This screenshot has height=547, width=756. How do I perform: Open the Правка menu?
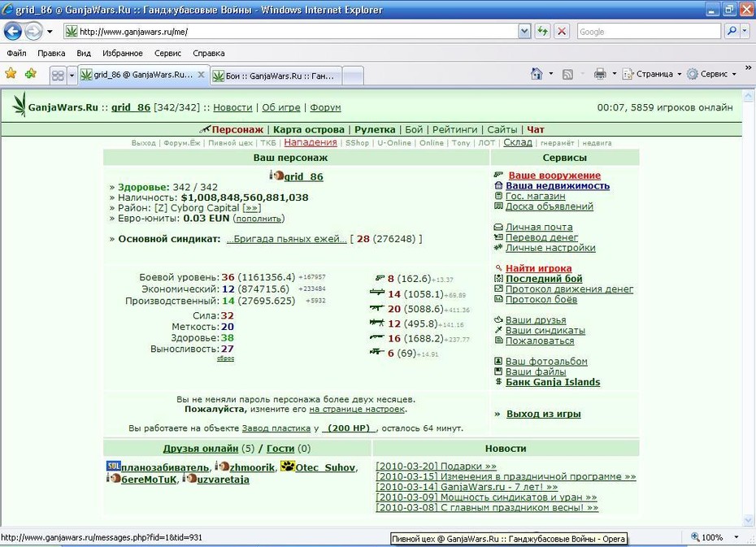coord(51,53)
